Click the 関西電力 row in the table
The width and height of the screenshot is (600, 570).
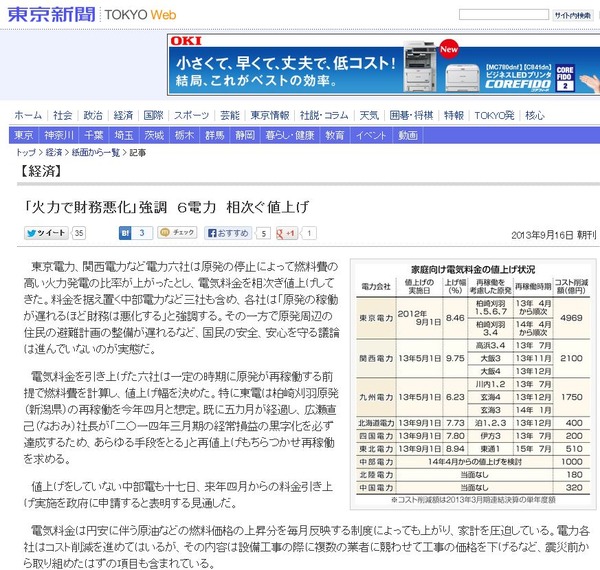click(x=473, y=358)
